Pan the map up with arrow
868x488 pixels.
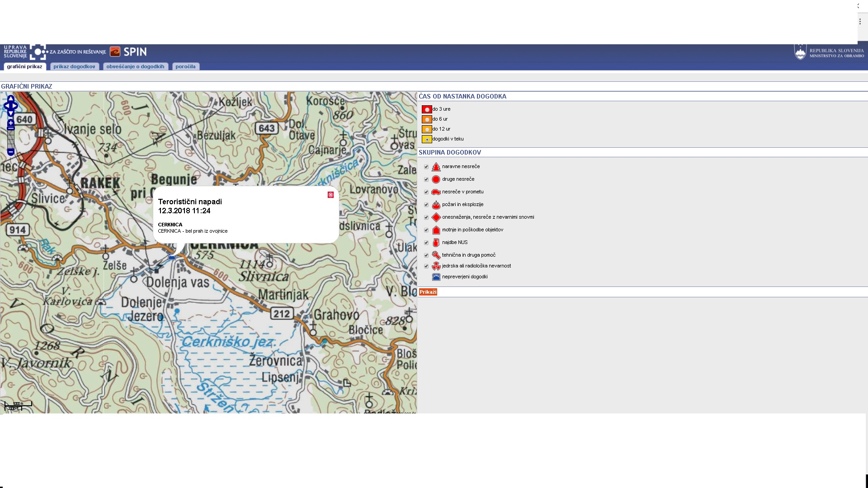11,99
